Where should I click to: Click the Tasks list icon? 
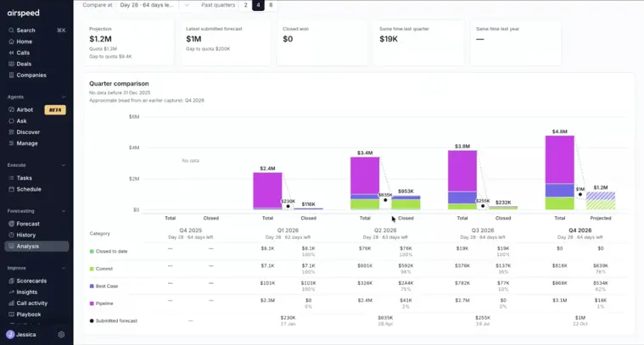pyautogui.click(x=11, y=178)
